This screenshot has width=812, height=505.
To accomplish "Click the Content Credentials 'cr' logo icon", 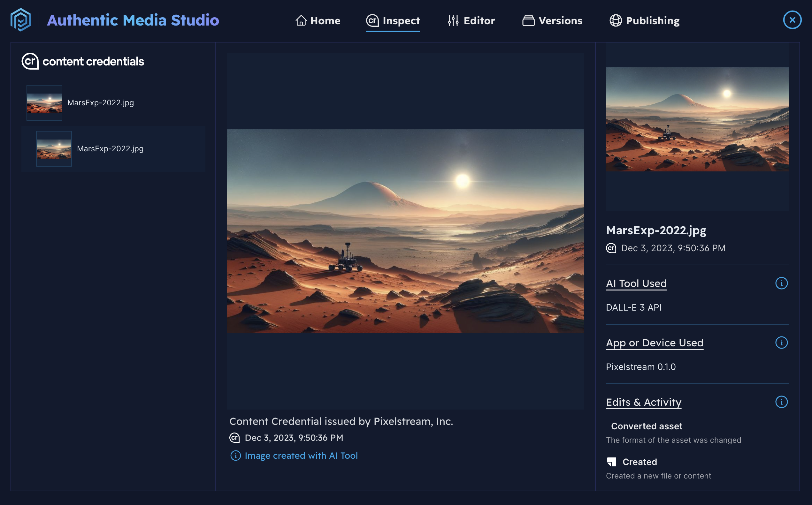I will (x=30, y=61).
